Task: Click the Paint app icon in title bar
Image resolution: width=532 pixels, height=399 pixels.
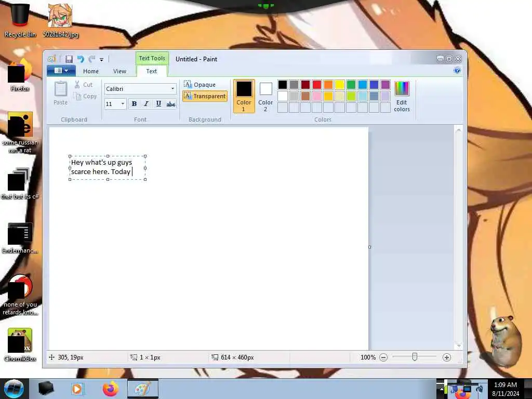Action: pos(52,59)
